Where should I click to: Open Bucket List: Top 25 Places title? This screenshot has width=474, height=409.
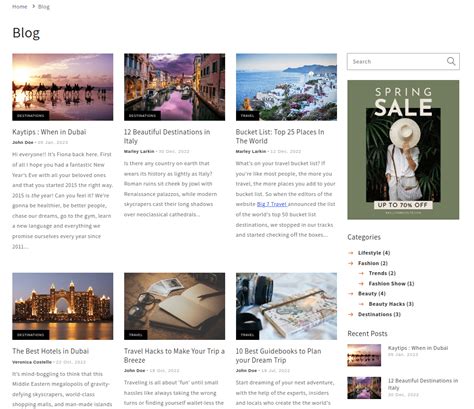[280, 136]
